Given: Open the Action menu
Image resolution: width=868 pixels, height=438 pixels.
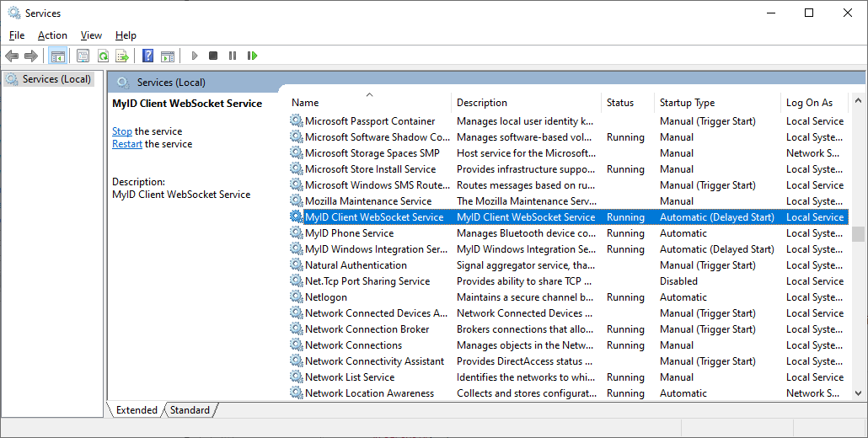Looking at the screenshot, I should pyautogui.click(x=52, y=35).
